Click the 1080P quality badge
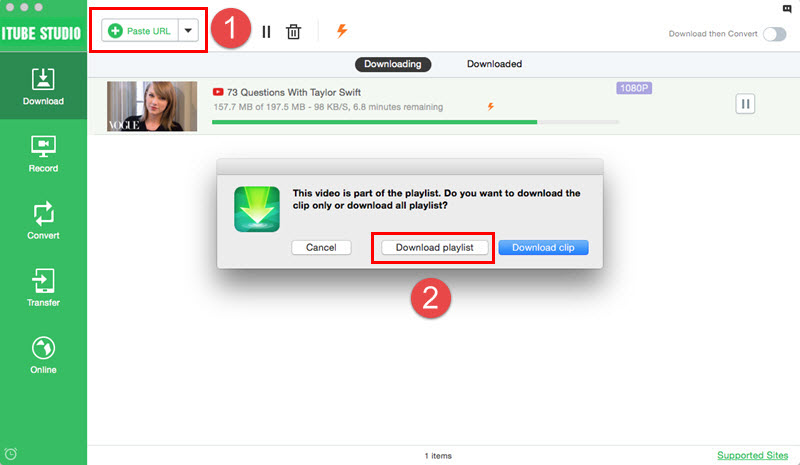The width and height of the screenshot is (800, 465). click(634, 88)
